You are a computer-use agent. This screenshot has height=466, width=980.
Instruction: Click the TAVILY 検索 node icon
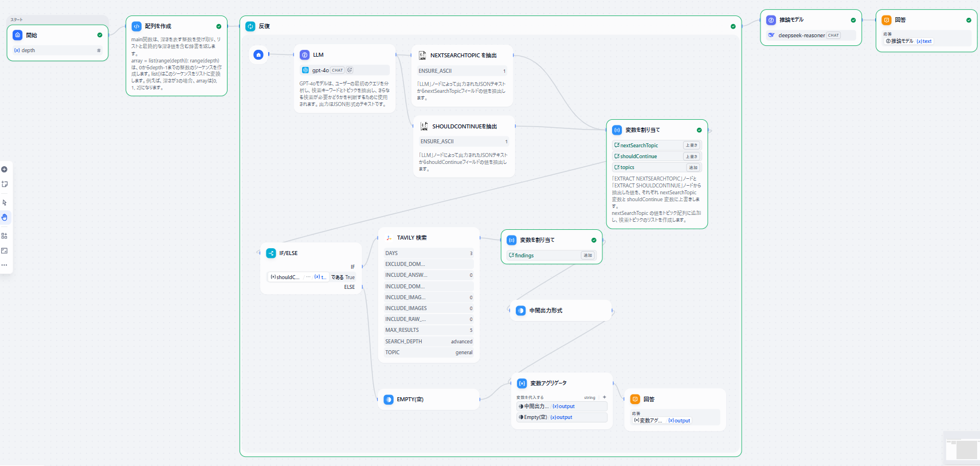point(389,238)
